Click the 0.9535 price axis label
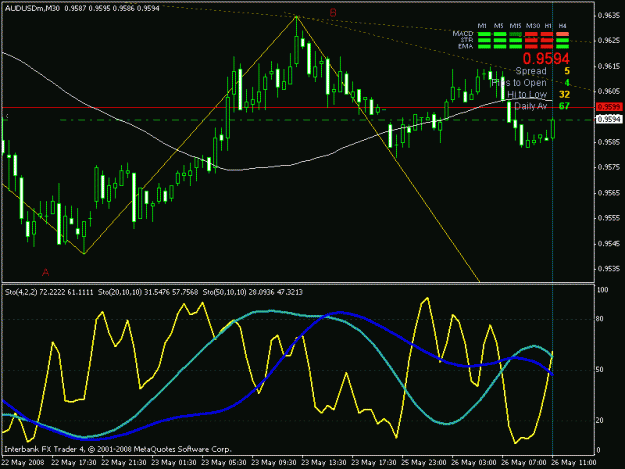625x469 pixels. pos(609,269)
